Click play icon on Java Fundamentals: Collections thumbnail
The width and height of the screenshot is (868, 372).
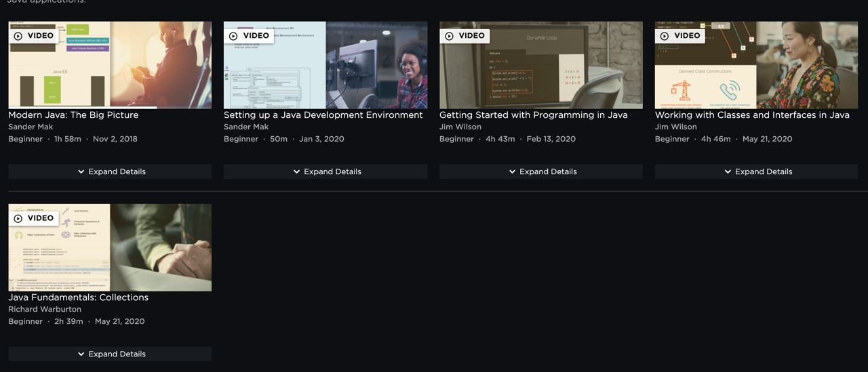tap(18, 218)
